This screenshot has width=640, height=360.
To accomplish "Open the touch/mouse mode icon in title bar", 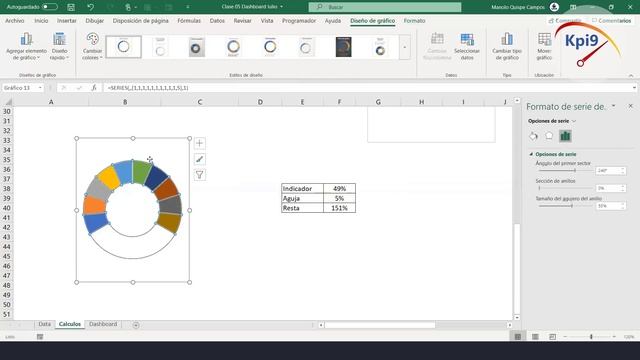I will [128, 7].
